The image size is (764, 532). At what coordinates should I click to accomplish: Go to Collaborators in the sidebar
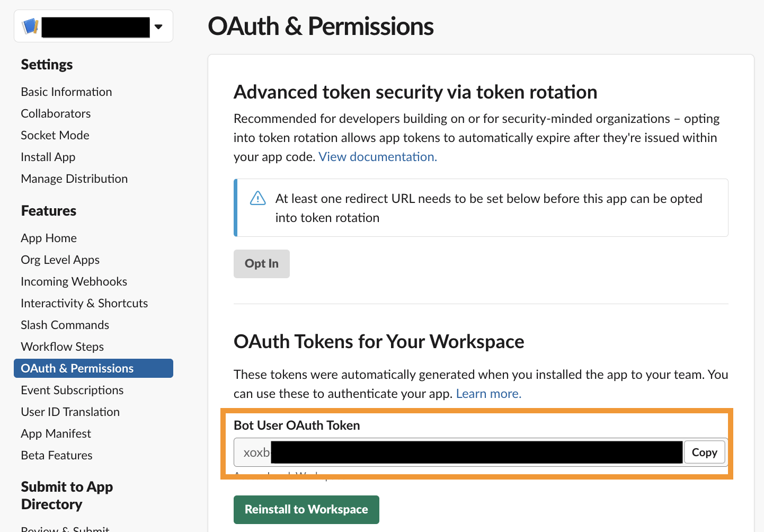click(56, 113)
